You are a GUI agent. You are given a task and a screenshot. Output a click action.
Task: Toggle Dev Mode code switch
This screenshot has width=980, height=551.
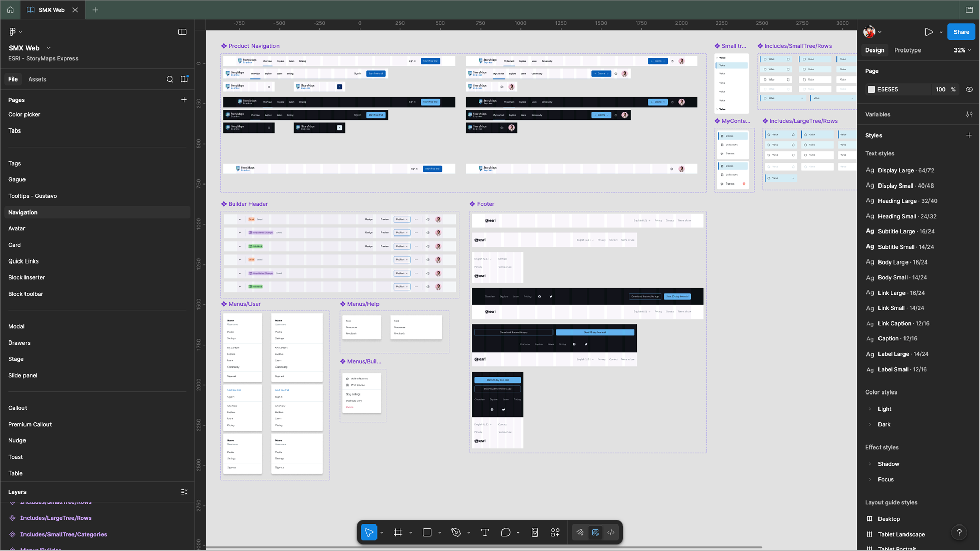click(611, 533)
